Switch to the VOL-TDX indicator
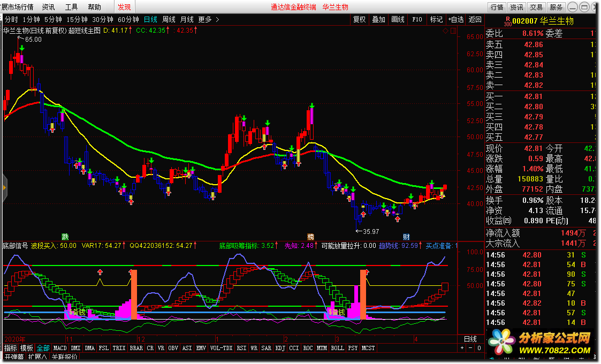Screen dimensions: 601x364 click(222, 348)
